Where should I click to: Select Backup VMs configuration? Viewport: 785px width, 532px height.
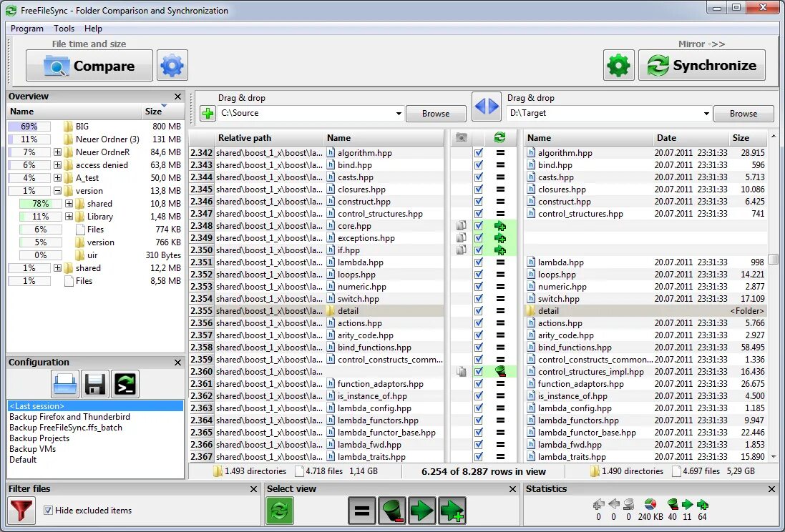(x=32, y=449)
